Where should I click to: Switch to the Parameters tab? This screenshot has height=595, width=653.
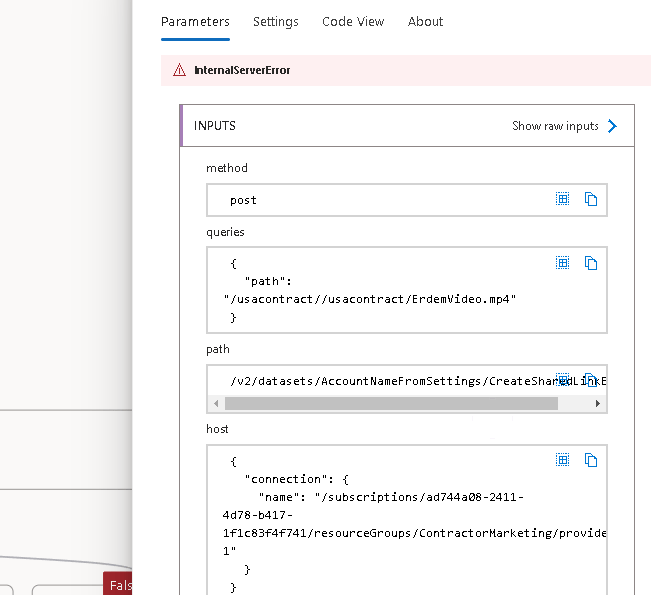pos(195,22)
